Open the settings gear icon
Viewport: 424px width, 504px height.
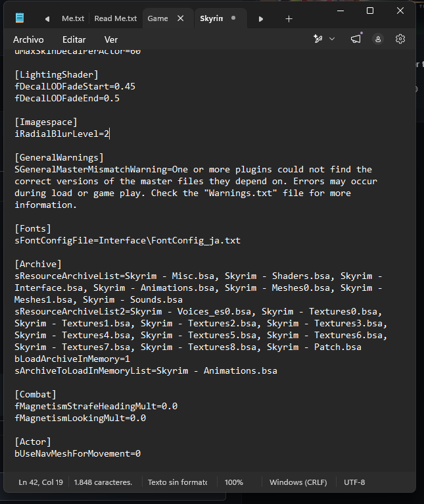[x=400, y=39]
